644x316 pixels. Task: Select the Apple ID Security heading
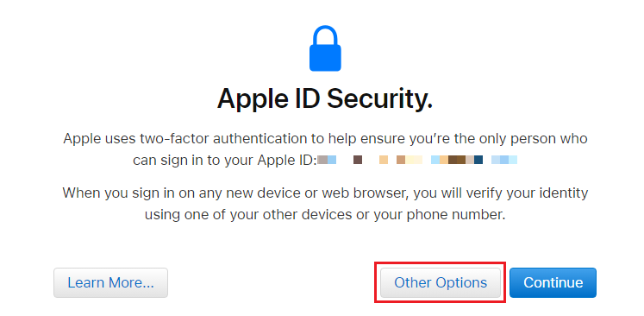click(325, 99)
